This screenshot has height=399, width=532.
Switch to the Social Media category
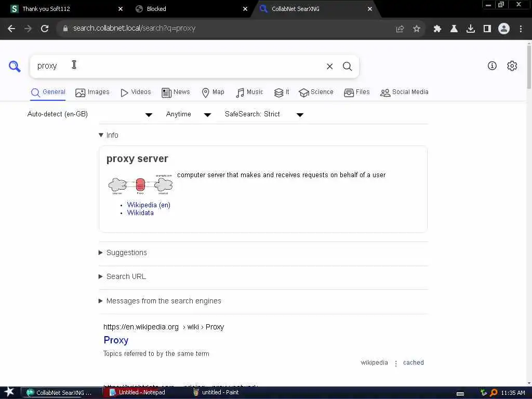pos(404,92)
